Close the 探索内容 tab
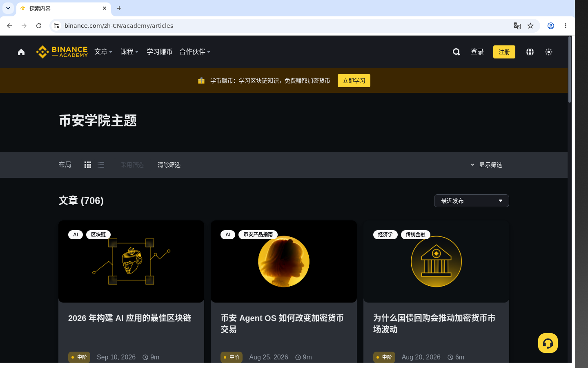Viewport: 588px width, 368px height. coord(105,8)
